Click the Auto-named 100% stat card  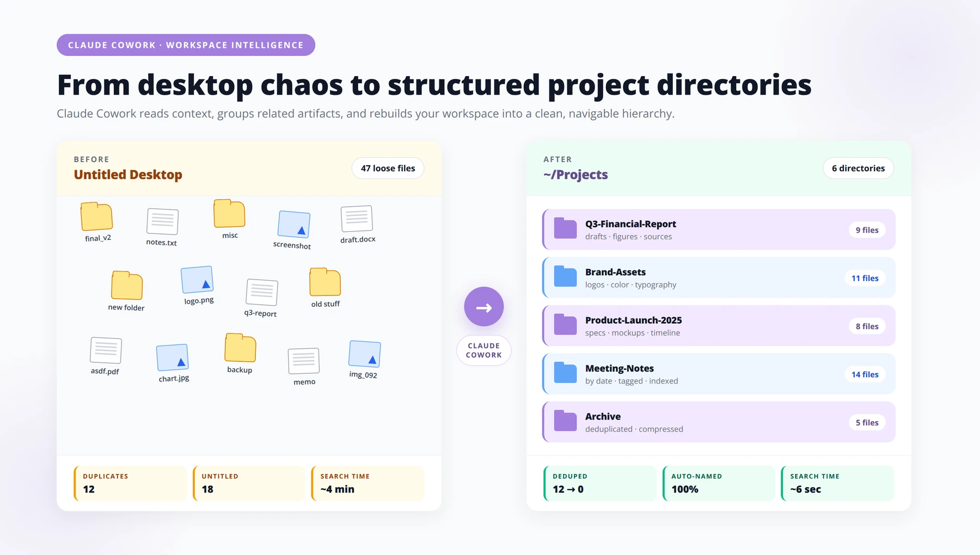719,483
